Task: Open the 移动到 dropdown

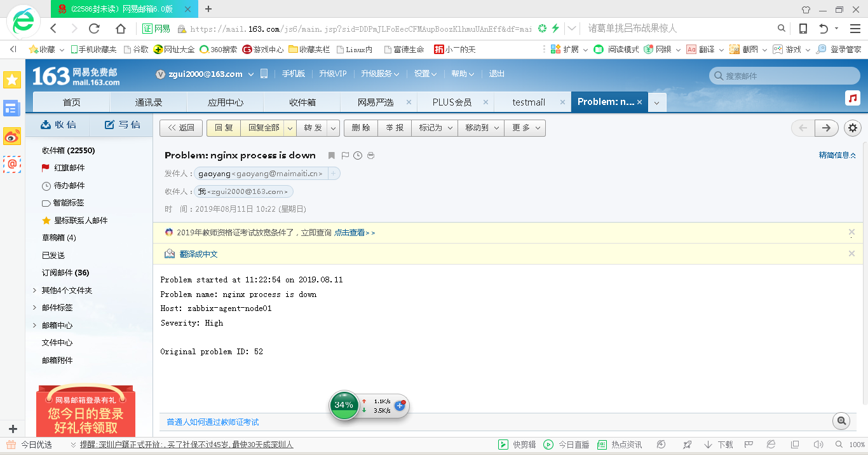Action: tap(481, 128)
